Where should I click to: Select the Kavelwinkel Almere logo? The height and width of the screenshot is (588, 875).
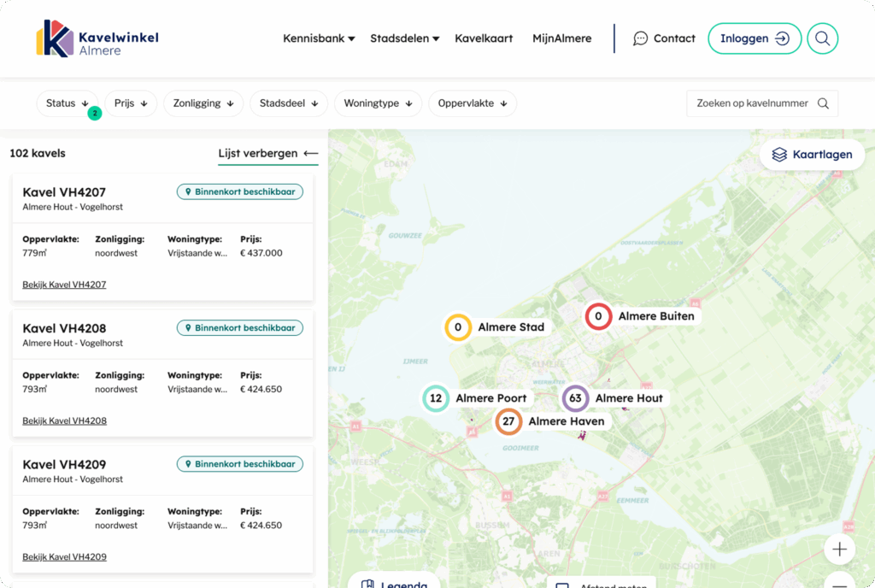pyautogui.click(x=97, y=38)
